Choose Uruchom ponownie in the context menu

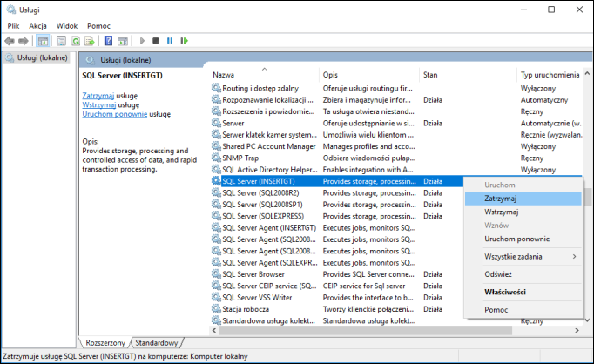[523, 239]
